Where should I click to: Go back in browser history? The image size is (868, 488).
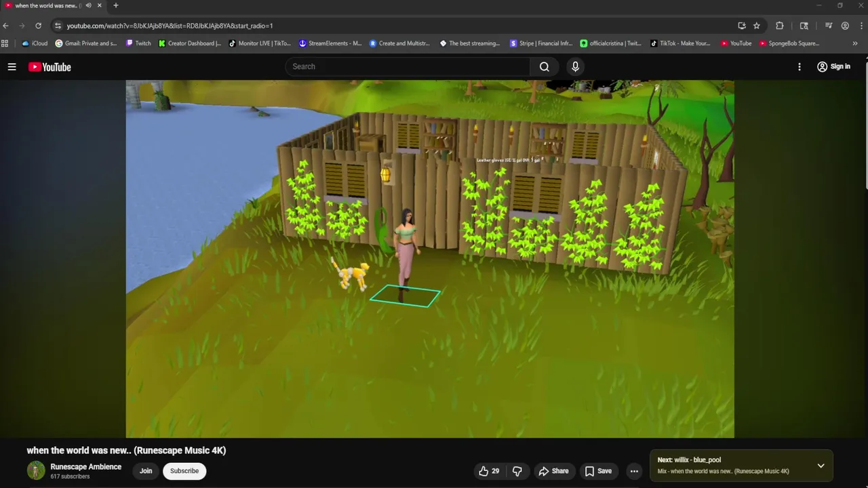tap(6, 26)
